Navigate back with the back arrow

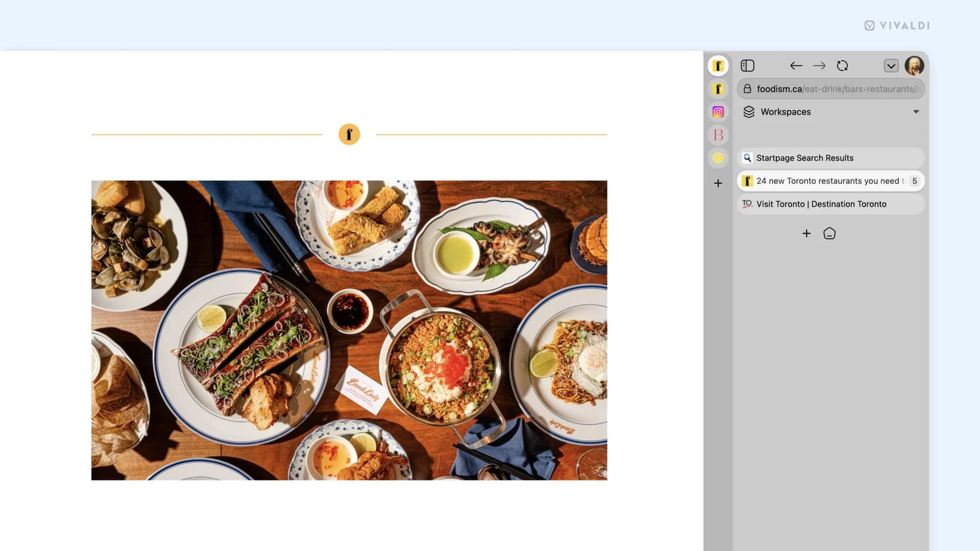[796, 66]
